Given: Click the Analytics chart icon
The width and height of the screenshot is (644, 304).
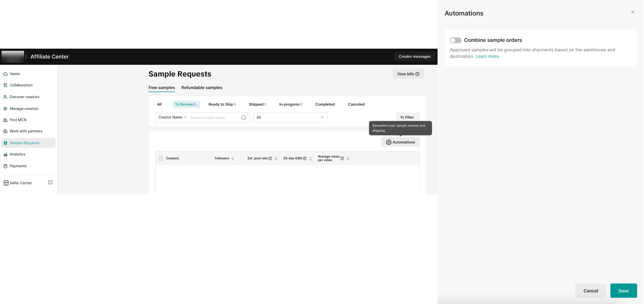Looking at the screenshot, I should [5, 154].
